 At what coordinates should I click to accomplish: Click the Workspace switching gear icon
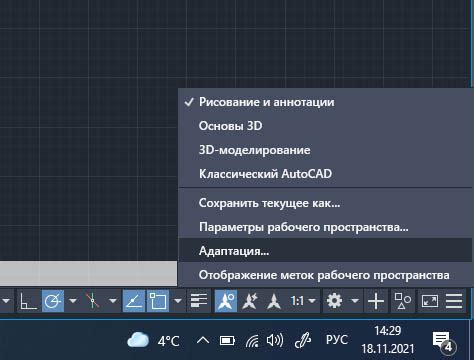[334, 301]
